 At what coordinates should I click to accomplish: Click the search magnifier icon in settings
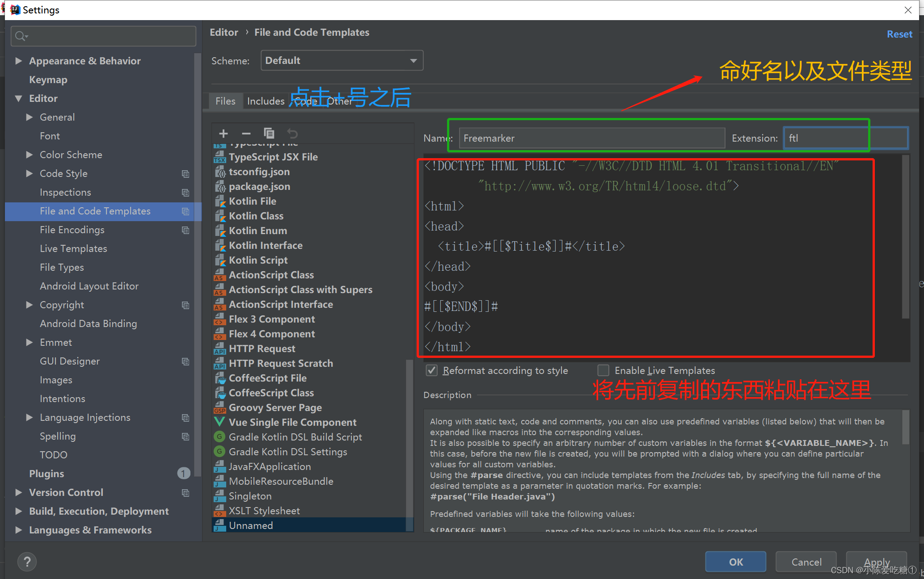(21, 36)
